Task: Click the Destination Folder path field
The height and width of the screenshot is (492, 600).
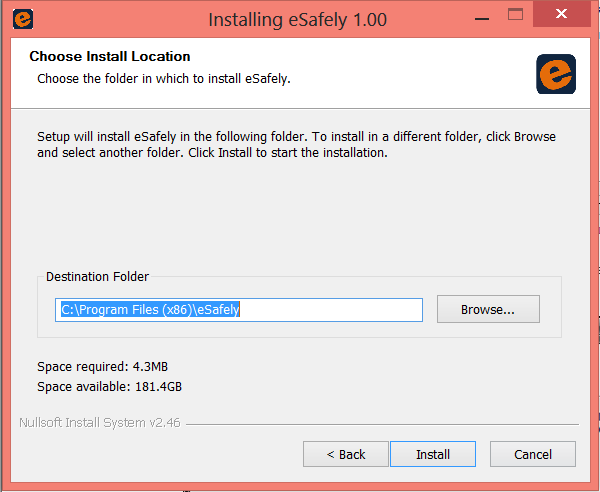Action: point(239,310)
